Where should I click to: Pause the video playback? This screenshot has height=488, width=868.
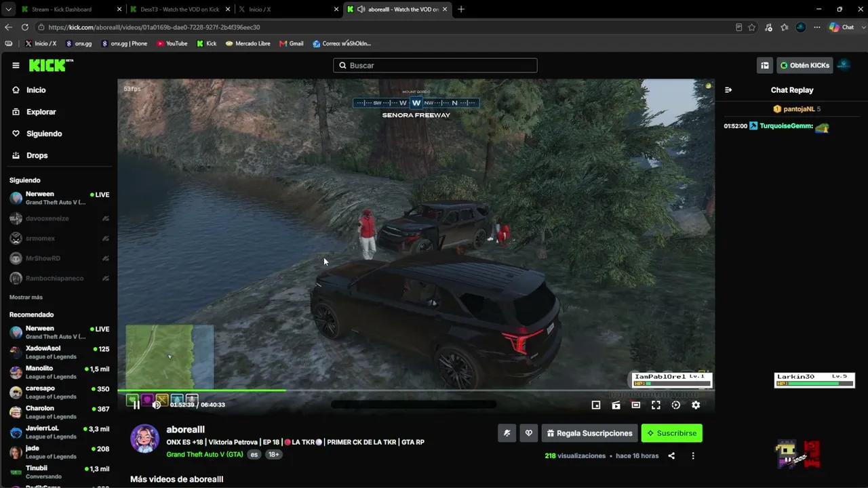(x=136, y=405)
